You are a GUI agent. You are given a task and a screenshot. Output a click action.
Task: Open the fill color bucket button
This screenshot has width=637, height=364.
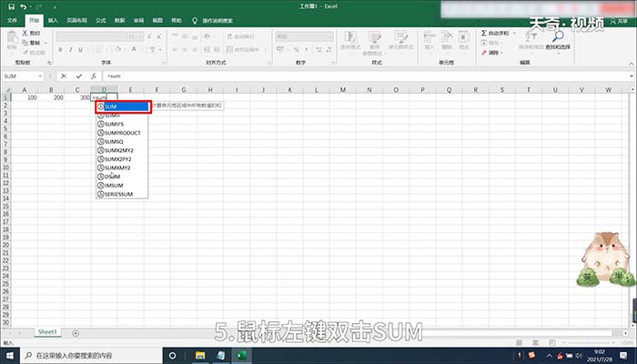(x=117, y=49)
